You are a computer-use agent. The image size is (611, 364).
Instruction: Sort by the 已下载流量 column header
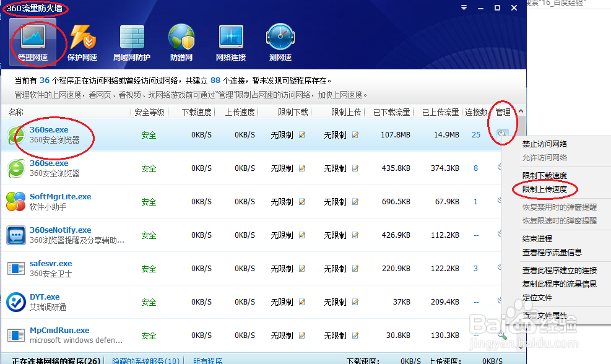(x=391, y=112)
